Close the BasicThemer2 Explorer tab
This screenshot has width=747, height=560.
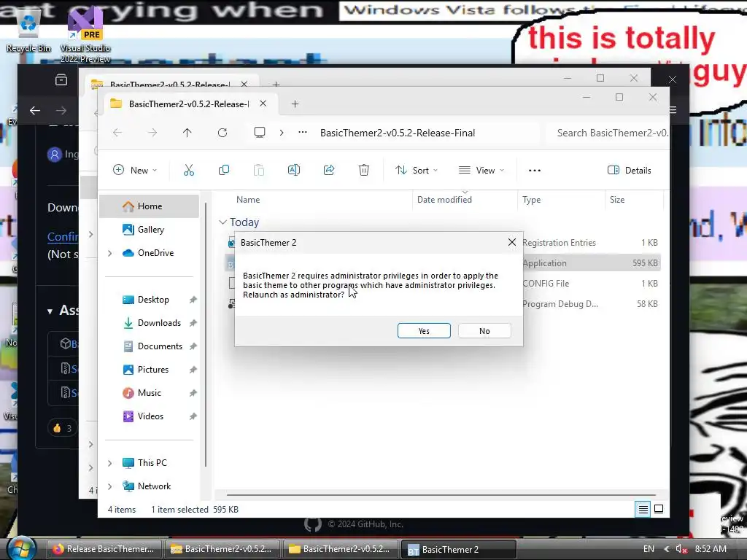263,104
